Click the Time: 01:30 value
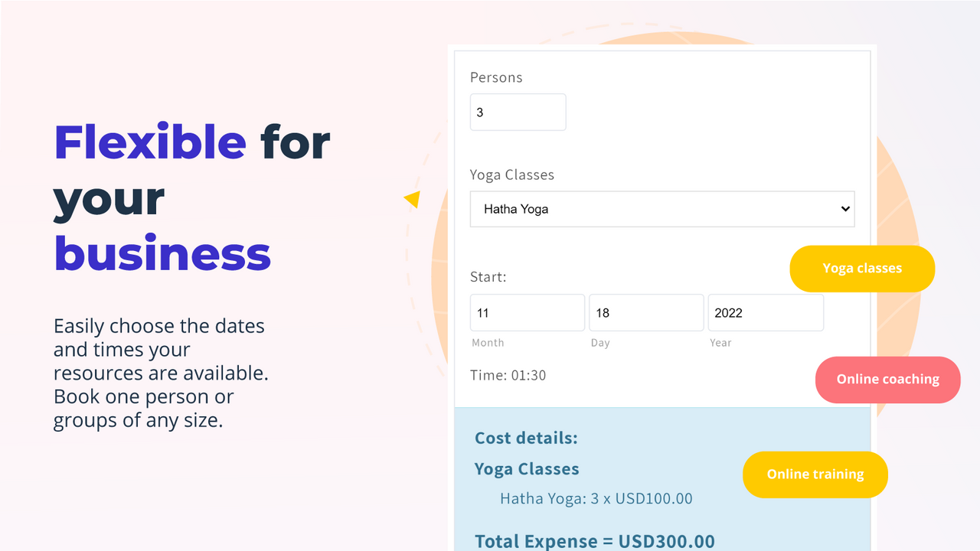This screenshot has height=551, width=980. pyautogui.click(x=508, y=375)
